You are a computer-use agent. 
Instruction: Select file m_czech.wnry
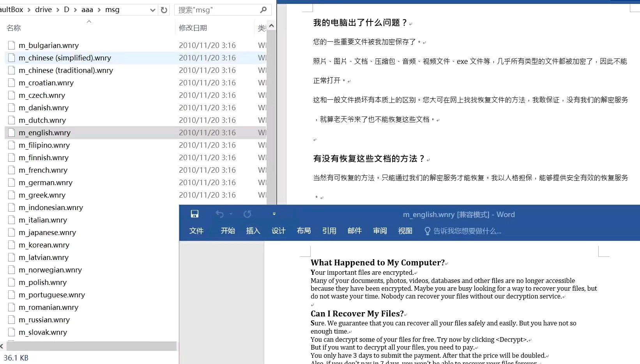coord(42,95)
